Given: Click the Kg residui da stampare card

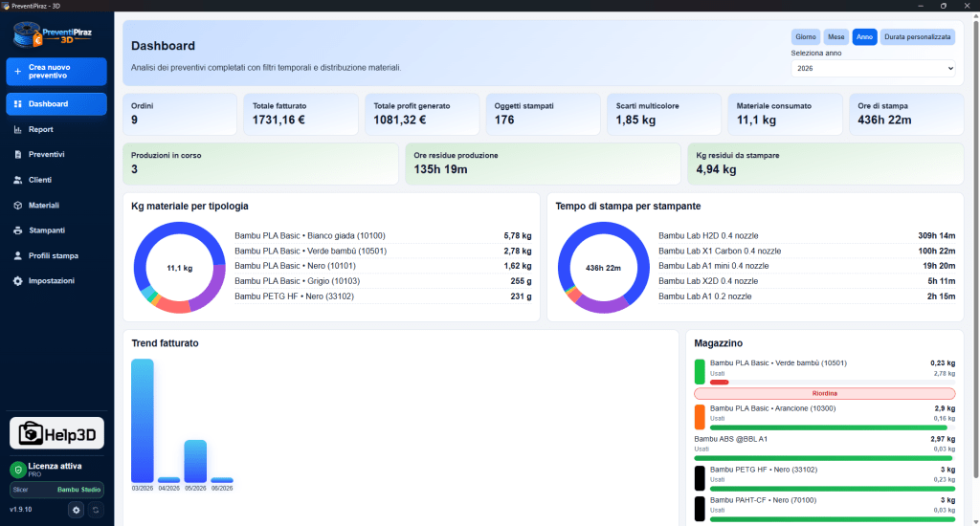Looking at the screenshot, I should click(826, 164).
